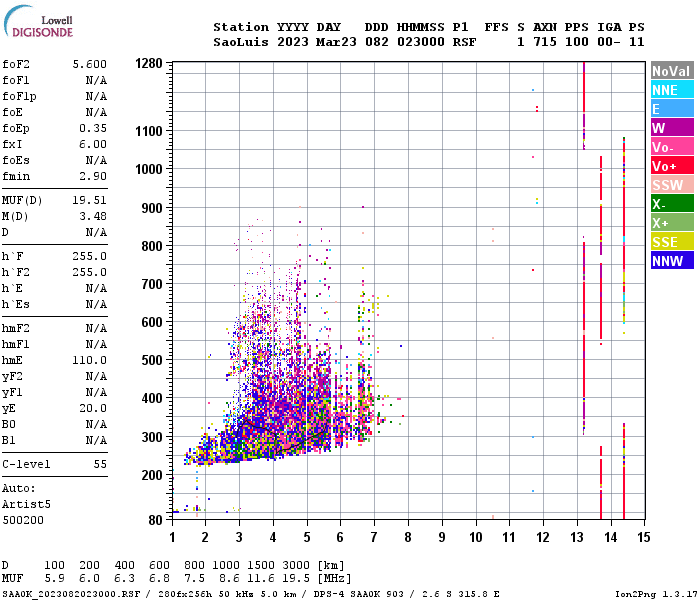Click the 1100 height axis label

click(149, 131)
